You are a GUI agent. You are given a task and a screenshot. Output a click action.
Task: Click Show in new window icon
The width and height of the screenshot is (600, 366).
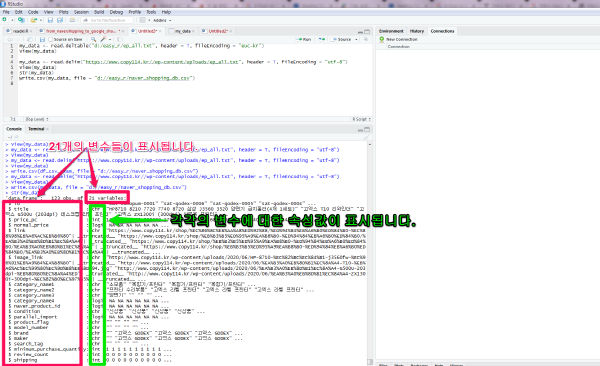coord(29,39)
